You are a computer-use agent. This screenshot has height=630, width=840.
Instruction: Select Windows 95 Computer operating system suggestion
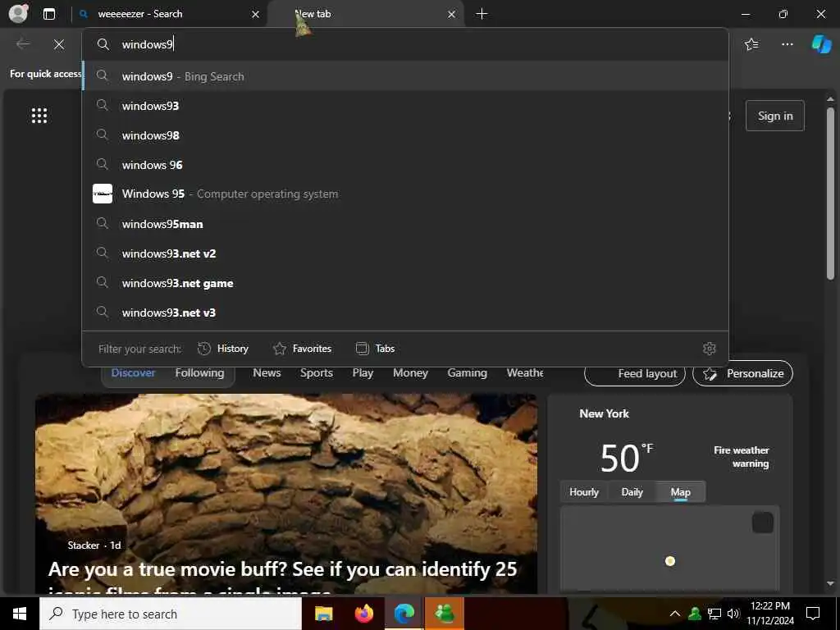click(x=405, y=194)
